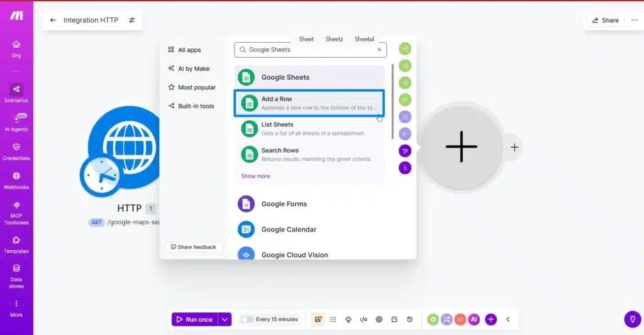Click Show more Google Sheets actions
Viewport: 644px width, 335px height.
click(x=255, y=176)
